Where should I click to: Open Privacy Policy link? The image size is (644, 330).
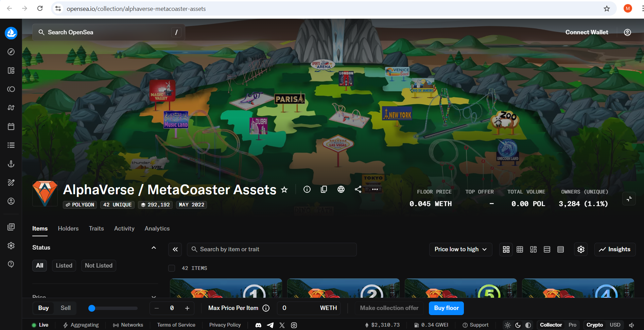pos(225,325)
